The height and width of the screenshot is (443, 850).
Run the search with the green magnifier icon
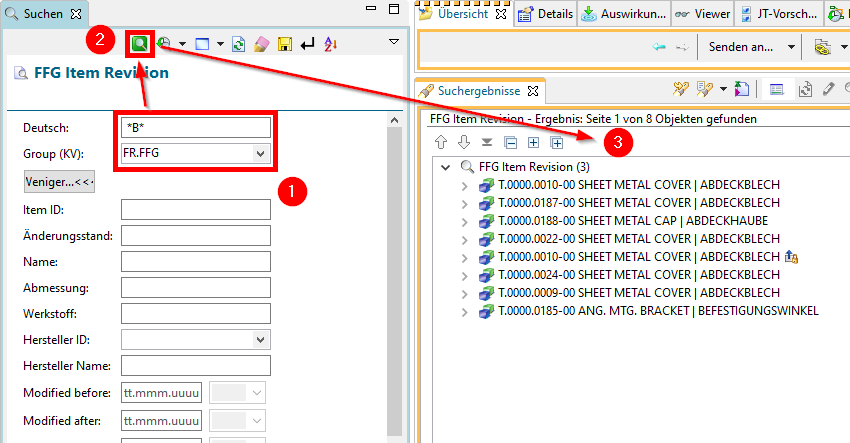139,44
